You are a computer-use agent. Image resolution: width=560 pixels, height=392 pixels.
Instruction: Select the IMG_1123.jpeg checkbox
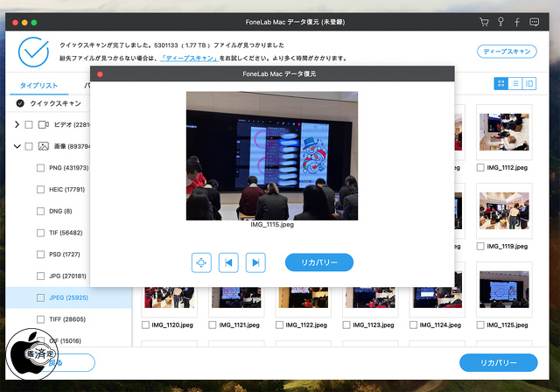pyautogui.click(x=346, y=325)
